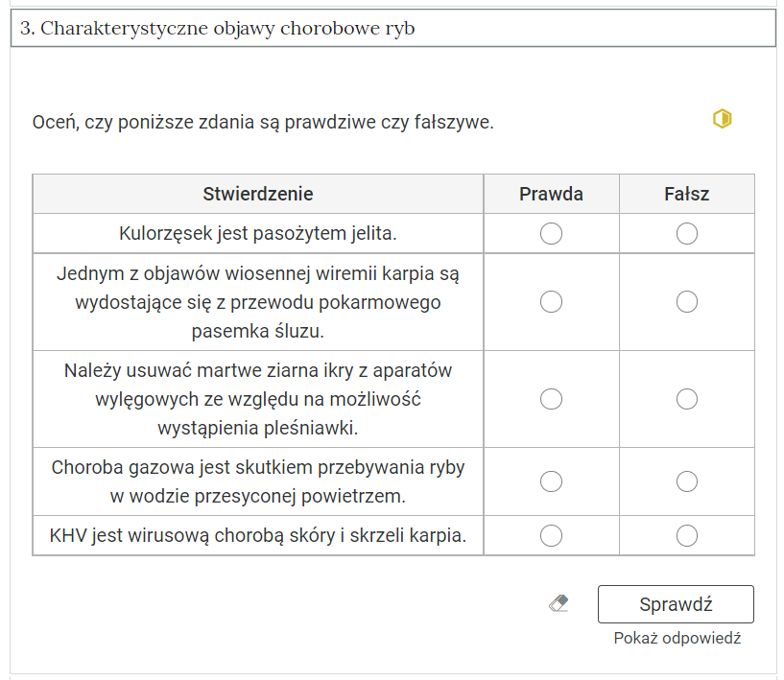Image resolution: width=784 pixels, height=680 pixels.
Task: Select Prawda for the wiosenna wiremia karpia statement
Action: click(551, 301)
